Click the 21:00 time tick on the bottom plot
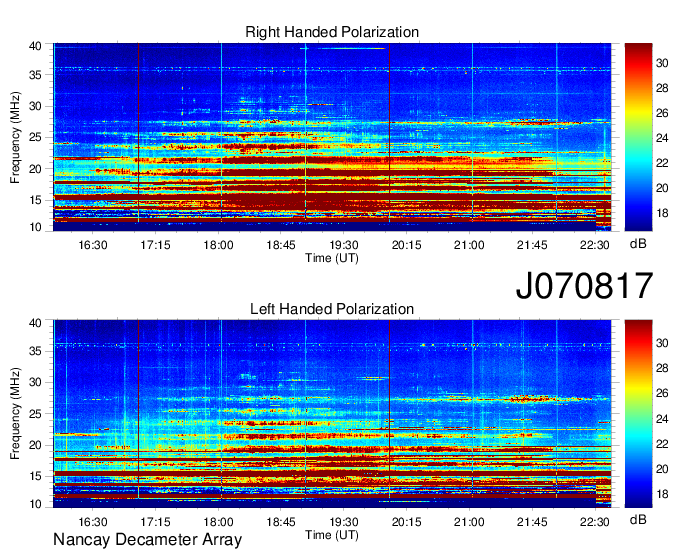 point(469,522)
